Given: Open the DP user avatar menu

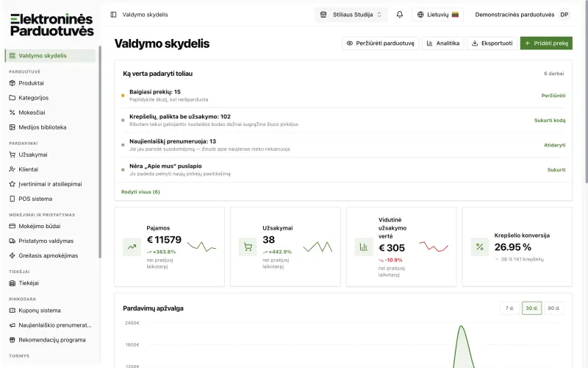Looking at the screenshot, I should [x=564, y=15].
